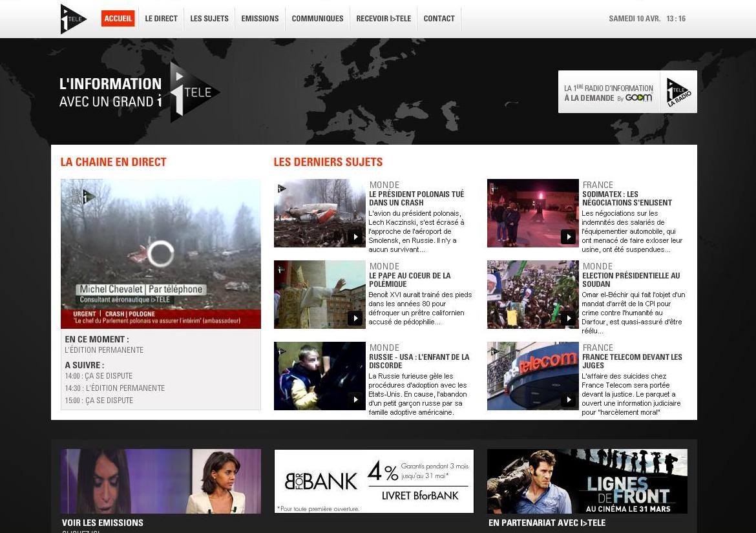Open 'FRANCE TELECOM DEVANT LES JUGES' article
The width and height of the screenshot is (756, 533).
coord(632,361)
